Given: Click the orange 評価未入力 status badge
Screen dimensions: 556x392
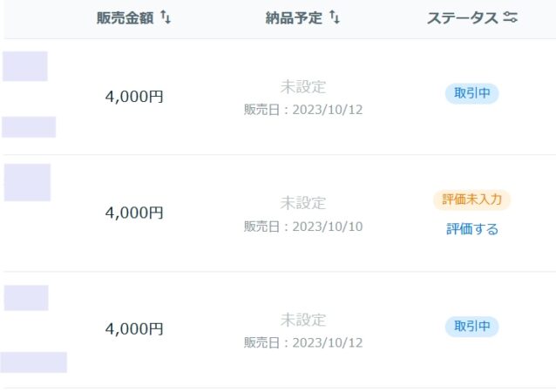Looking at the screenshot, I should click(x=471, y=199).
